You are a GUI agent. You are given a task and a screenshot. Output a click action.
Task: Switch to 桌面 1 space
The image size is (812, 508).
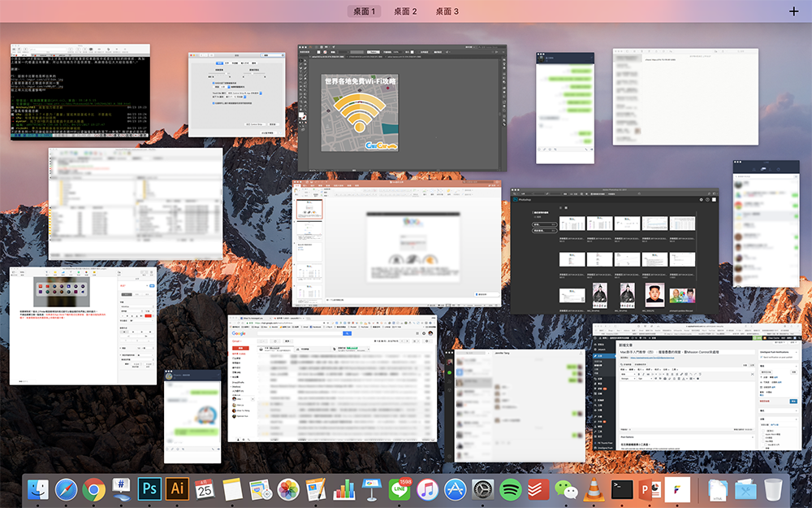[364, 11]
